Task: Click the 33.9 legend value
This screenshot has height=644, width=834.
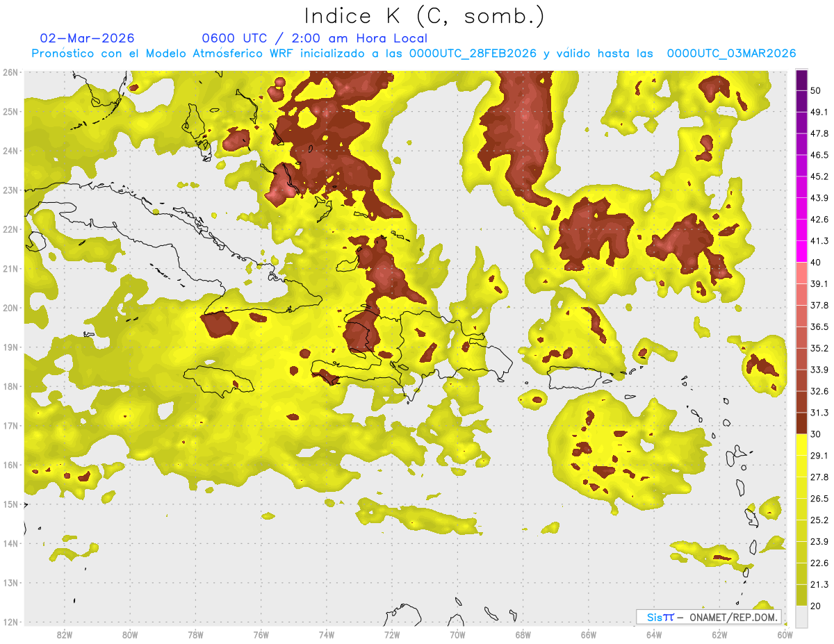Action: 819,370
